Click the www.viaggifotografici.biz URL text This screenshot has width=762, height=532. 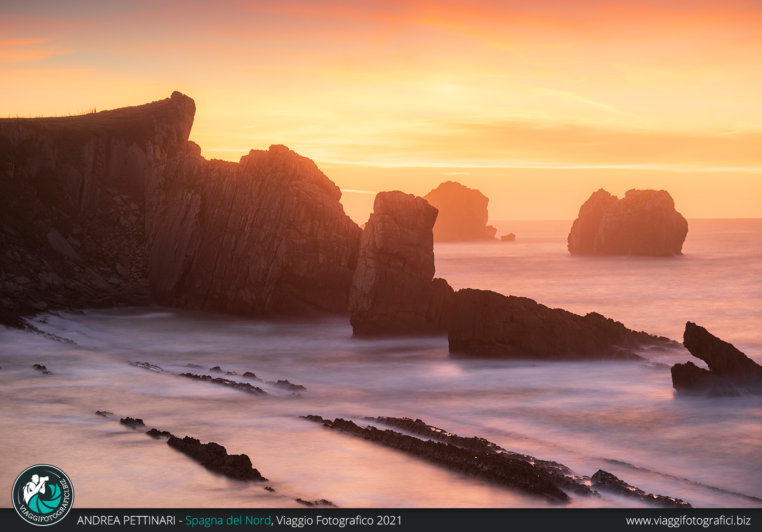(688, 521)
